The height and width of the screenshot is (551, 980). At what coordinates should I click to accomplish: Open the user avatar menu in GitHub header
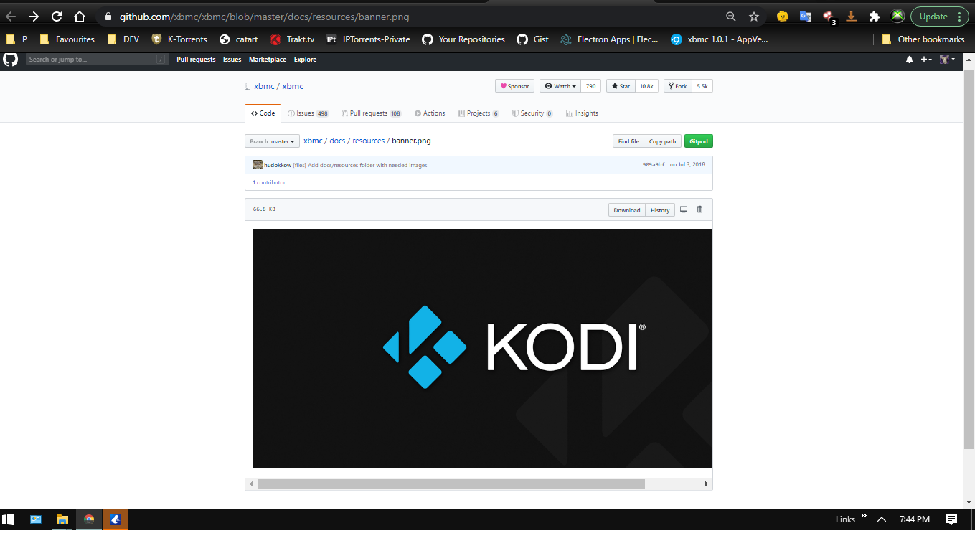click(947, 60)
